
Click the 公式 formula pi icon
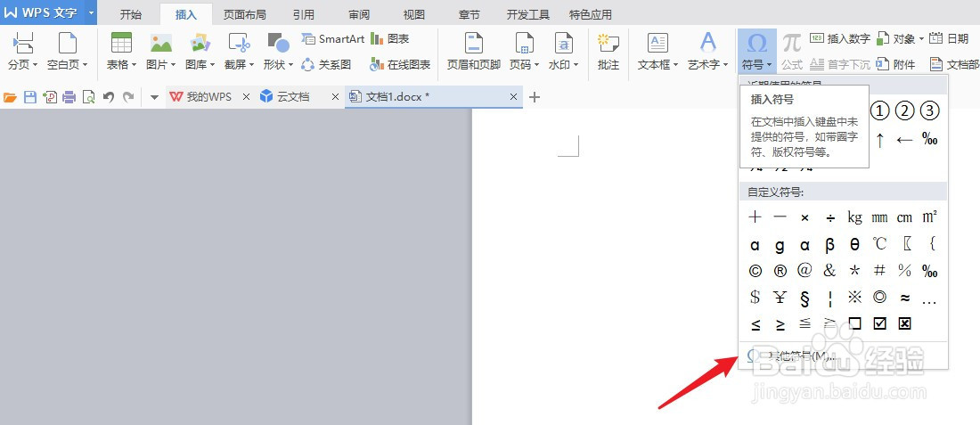pyautogui.click(x=792, y=43)
